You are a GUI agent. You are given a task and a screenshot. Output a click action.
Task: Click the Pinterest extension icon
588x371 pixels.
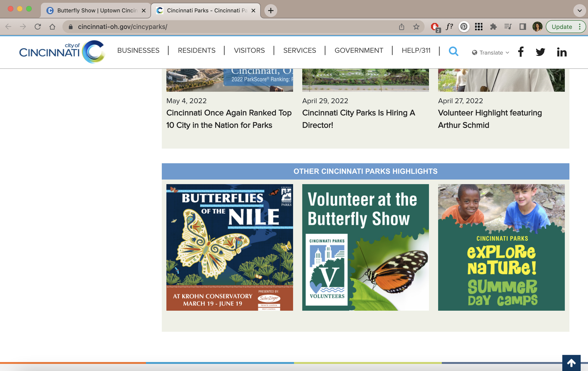tap(464, 27)
